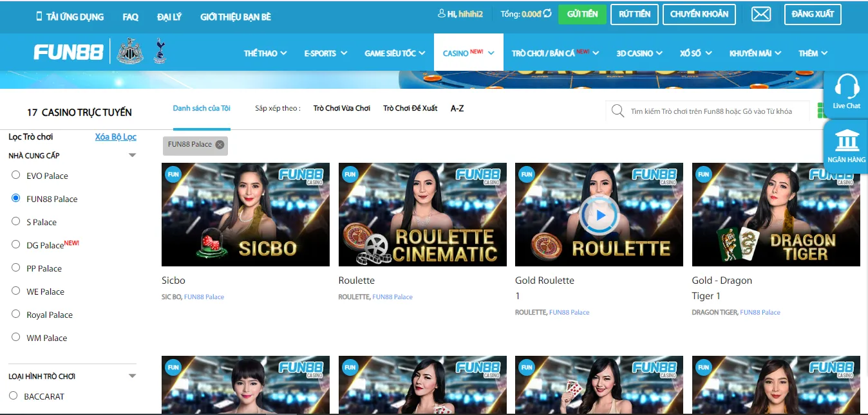Click the Rút Tiền withdraw button
Image resolution: width=868 pixels, height=415 pixels.
[x=634, y=14]
